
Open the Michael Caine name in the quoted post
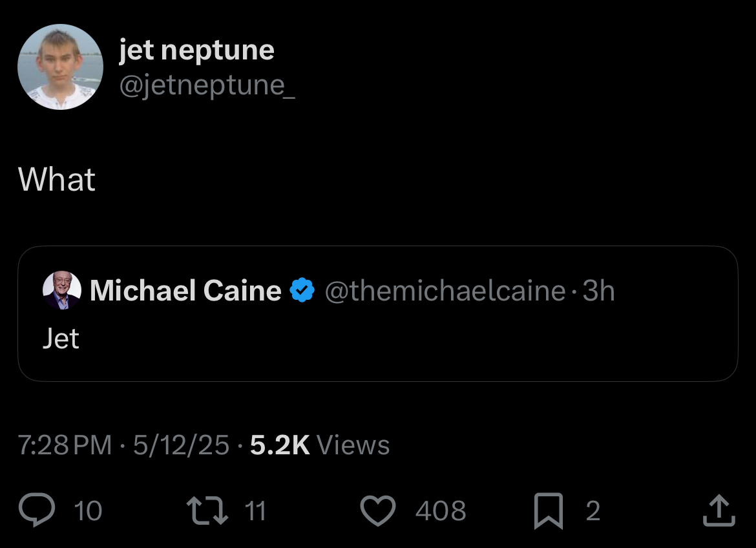(x=185, y=291)
